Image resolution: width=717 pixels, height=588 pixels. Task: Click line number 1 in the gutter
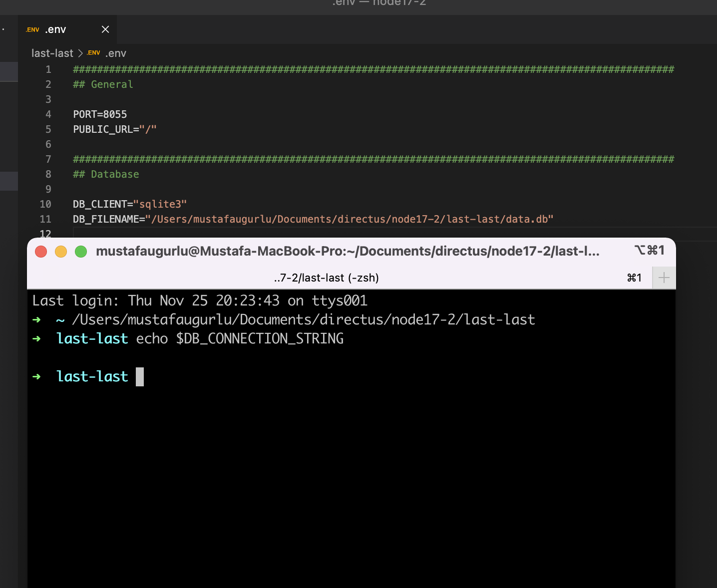[48, 69]
